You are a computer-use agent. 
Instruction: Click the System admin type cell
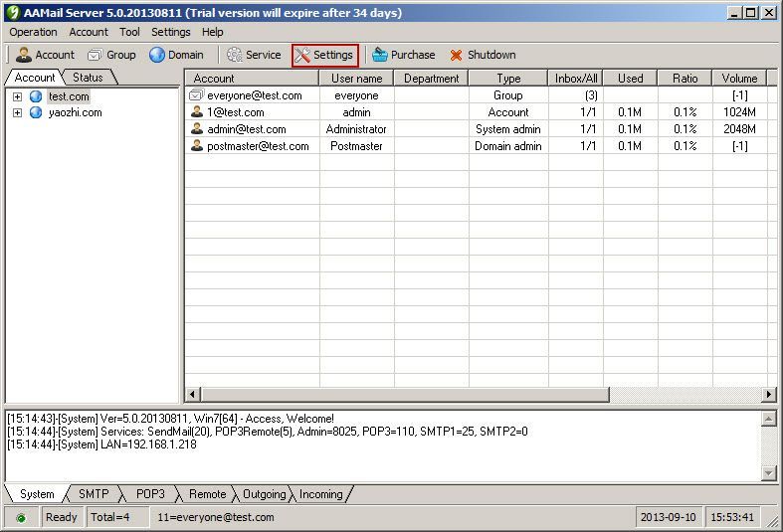(x=508, y=129)
